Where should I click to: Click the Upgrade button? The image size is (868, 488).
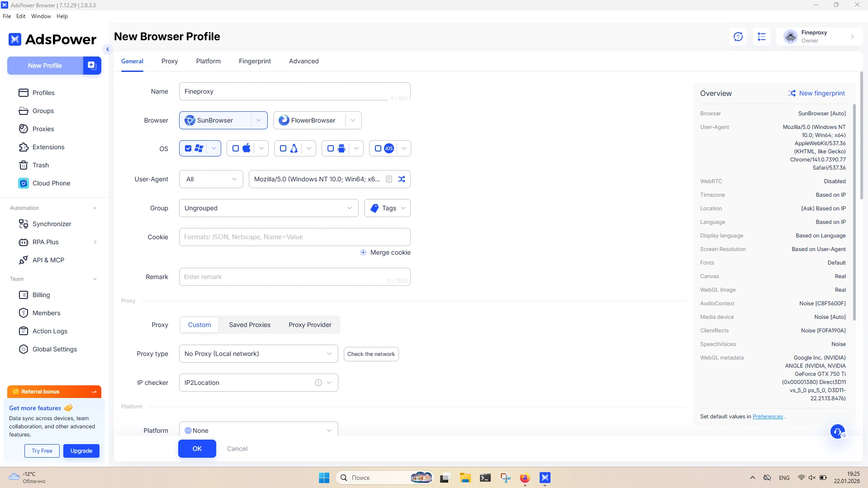tap(81, 451)
